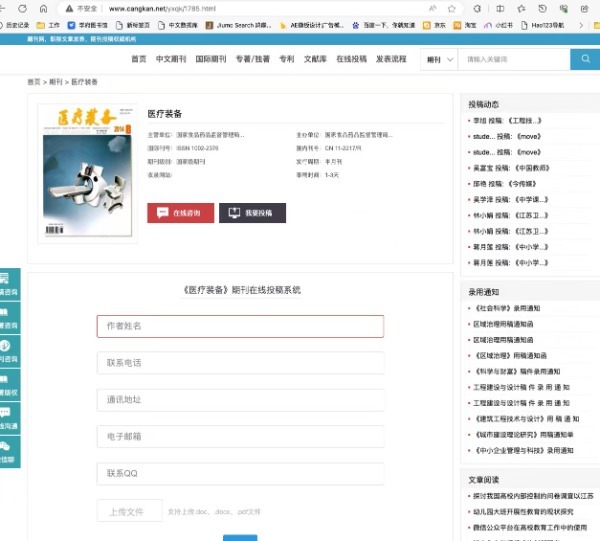Focus the 作者姓名 input field

(240, 326)
